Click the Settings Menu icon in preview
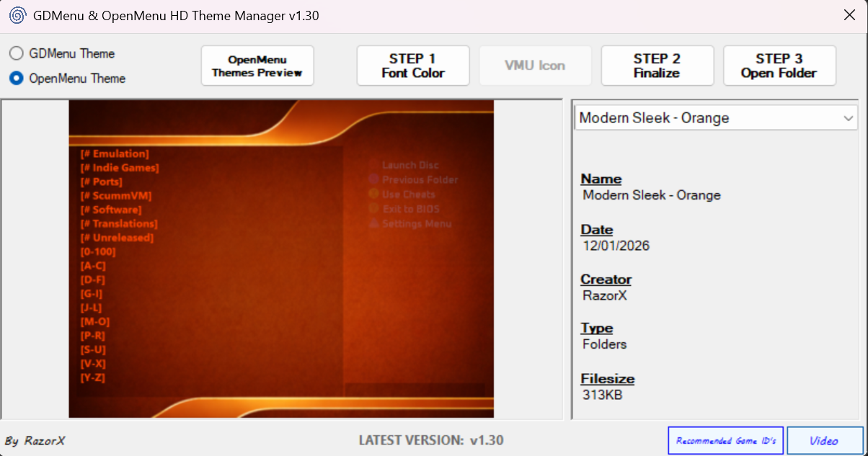868x456 pixels. [x=373, y=223]
